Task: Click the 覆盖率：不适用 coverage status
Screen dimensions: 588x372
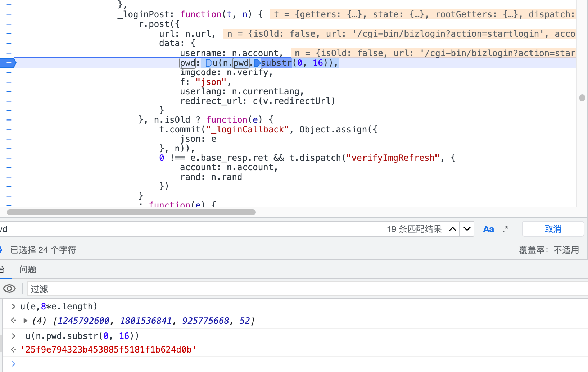Action: [549, 250]
